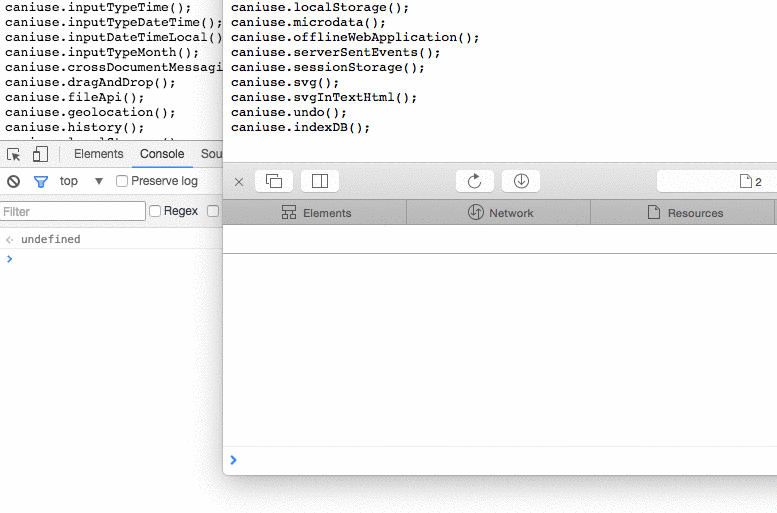Reload the page from the inspector toolbar
777x513 pixels.
[475, 181]
